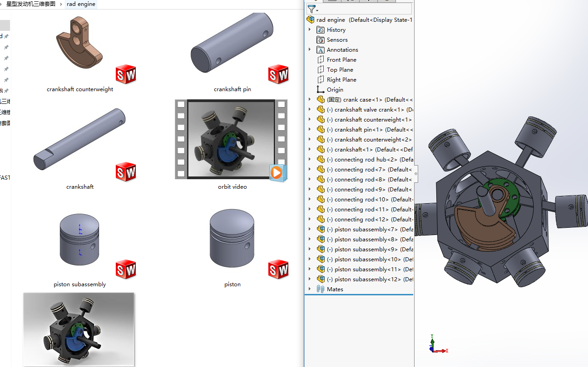Screen dimensions: 588x367
Task: Select the connecting rod<11> tree label
Action: click(370, 209)
